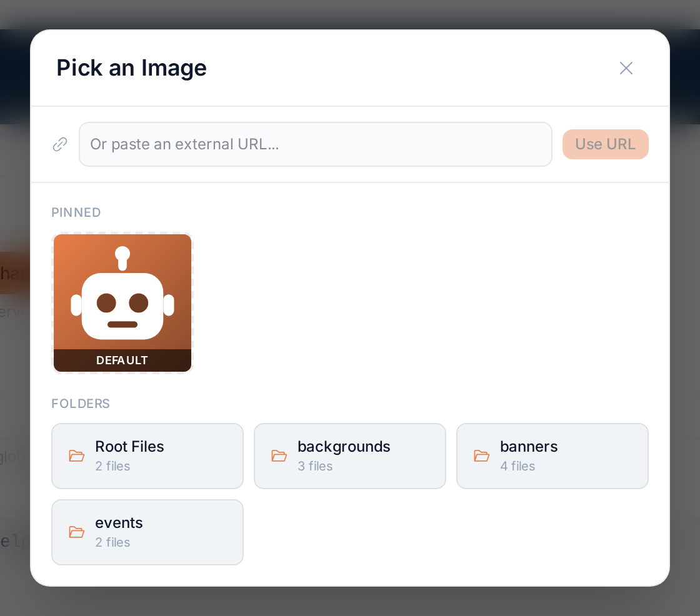
Task: Click the '3 files' text under backgrounds
Action: pyautogui.click(x=315, y=466)
